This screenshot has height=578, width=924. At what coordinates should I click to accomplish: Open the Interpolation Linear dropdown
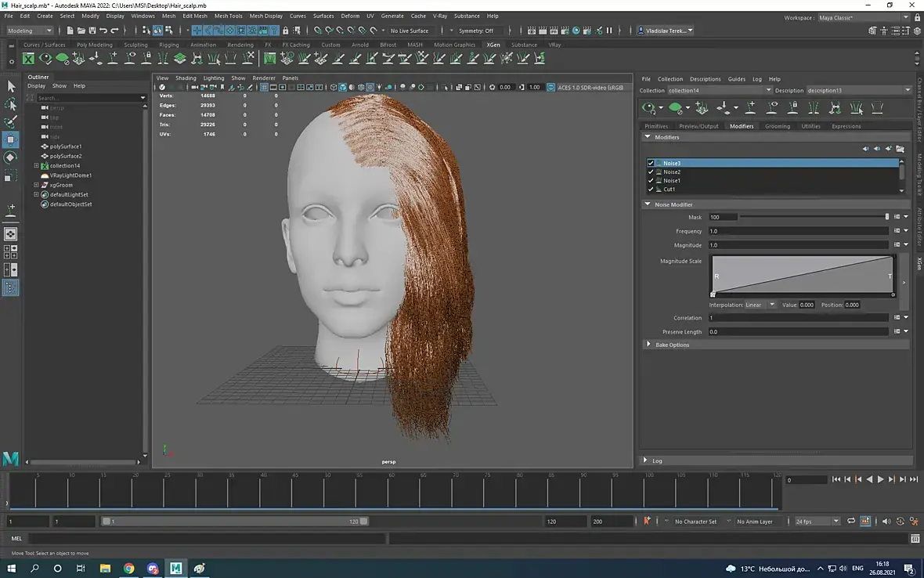click(760, 305)
